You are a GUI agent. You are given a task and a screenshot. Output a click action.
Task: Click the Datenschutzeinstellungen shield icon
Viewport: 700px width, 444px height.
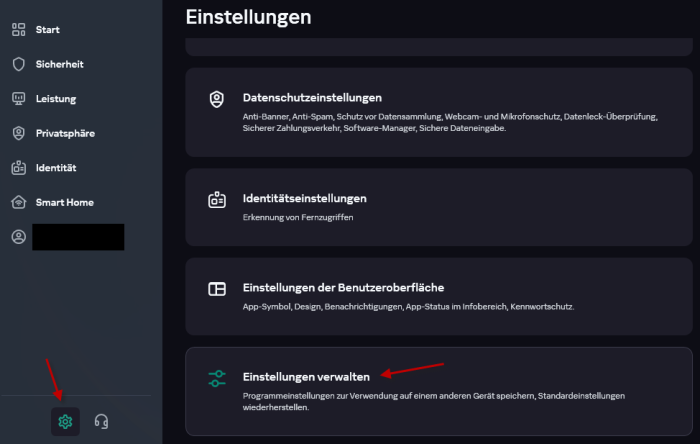pos(217,99)
